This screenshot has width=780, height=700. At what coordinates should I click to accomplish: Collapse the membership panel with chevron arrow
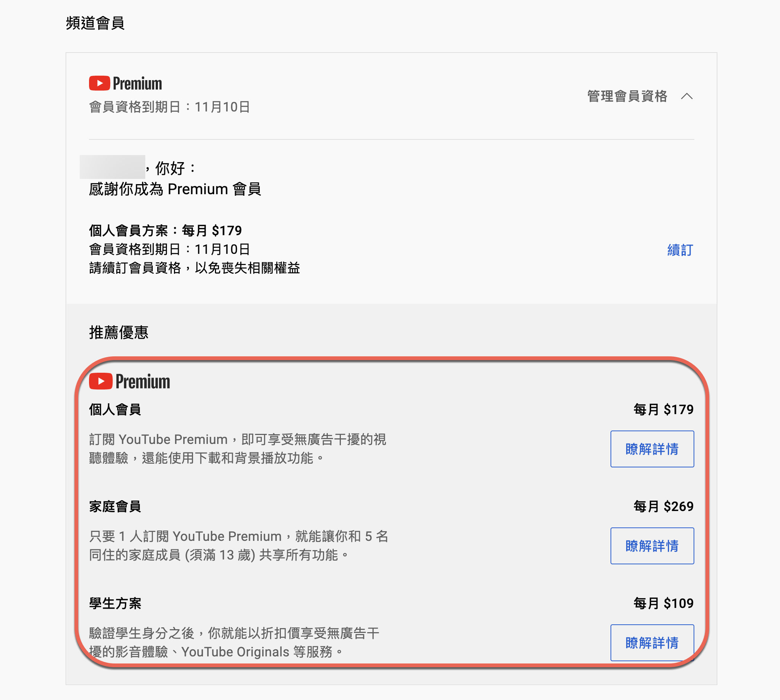tap(687, 96)
